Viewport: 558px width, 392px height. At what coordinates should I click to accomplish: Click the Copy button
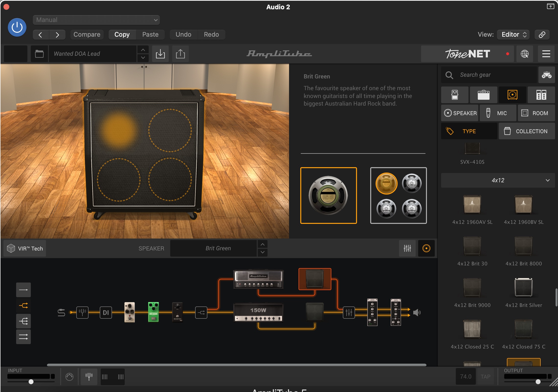click(x=122, y=34)
